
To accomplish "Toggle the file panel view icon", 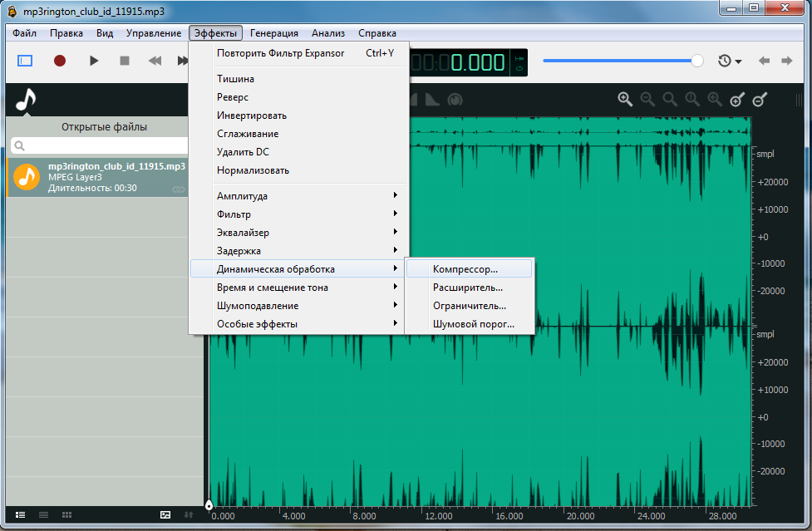I will coord(25,61).
